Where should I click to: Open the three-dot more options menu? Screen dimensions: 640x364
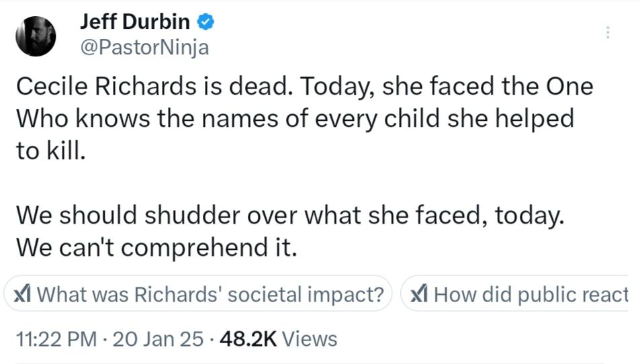(x=608, y=32)
